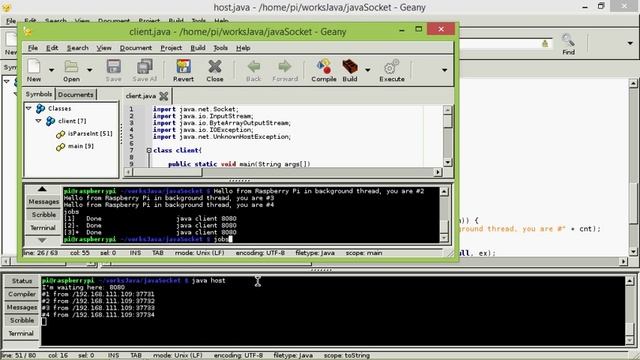Switch to Scribble tab in client.java bottom panel
The height and width of the screenshot is (360, 640).
point(44,215)
